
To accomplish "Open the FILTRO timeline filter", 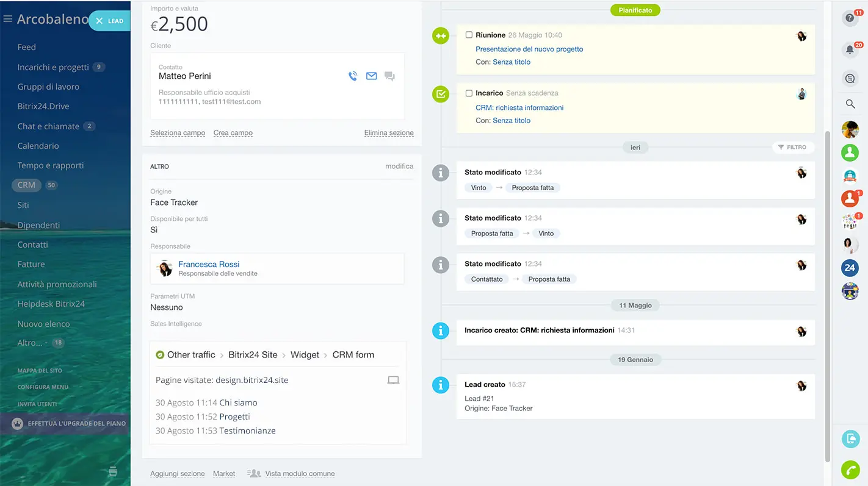I will 793,148.
